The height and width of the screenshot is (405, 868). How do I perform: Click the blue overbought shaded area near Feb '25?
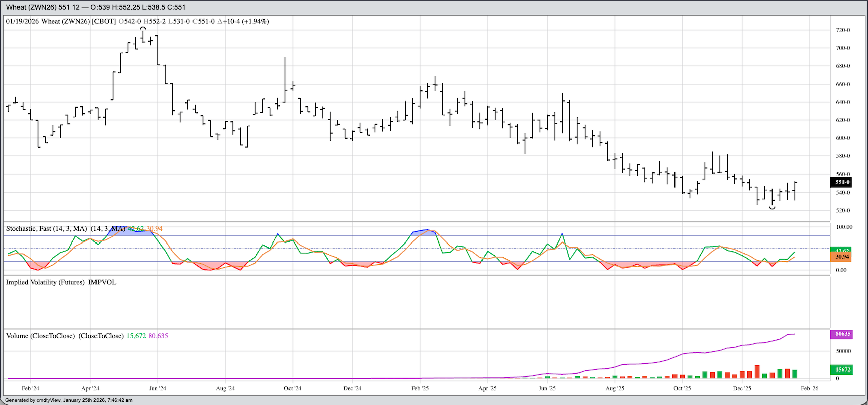425,232
